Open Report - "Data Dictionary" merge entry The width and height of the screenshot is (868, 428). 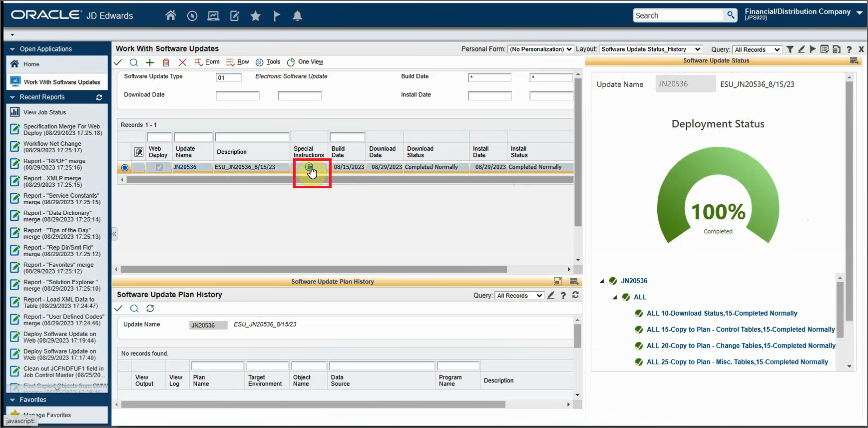coord(62,216)
